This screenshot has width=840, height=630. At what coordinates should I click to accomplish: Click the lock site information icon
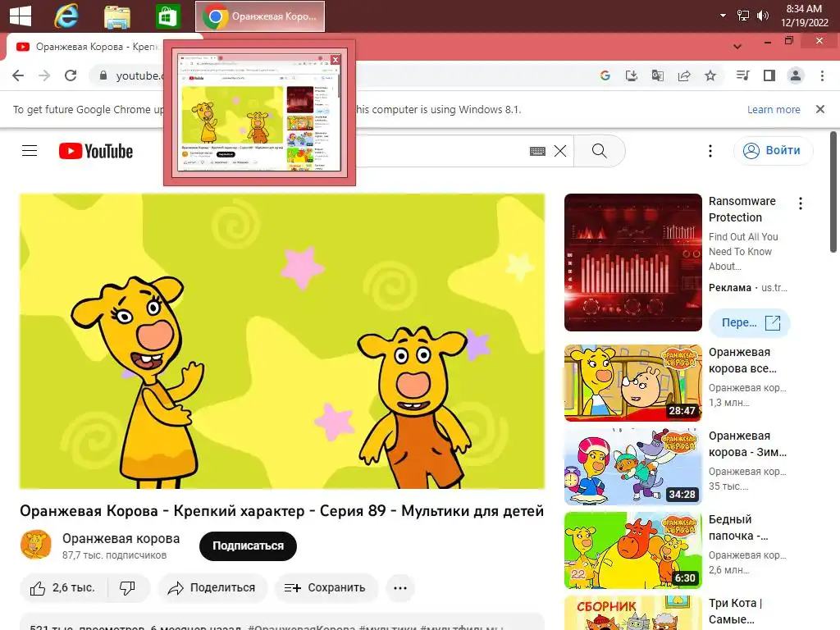[103, 75]
